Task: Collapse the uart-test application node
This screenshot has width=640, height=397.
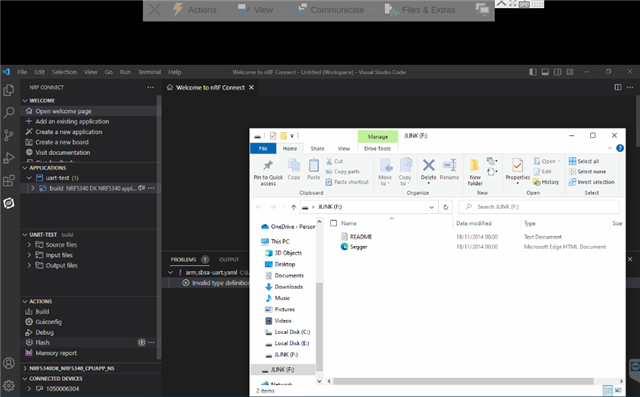Action: 29,178
